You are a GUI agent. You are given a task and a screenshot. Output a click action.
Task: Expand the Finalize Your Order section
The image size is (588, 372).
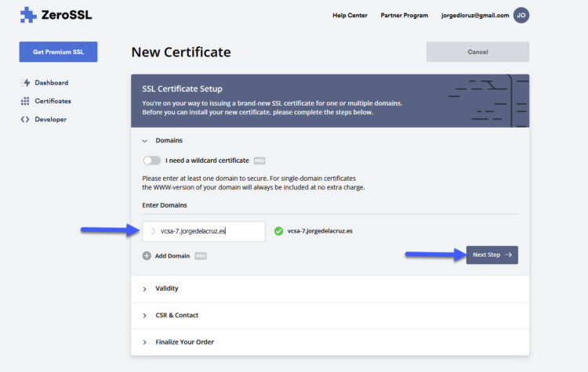click(330, 342)
